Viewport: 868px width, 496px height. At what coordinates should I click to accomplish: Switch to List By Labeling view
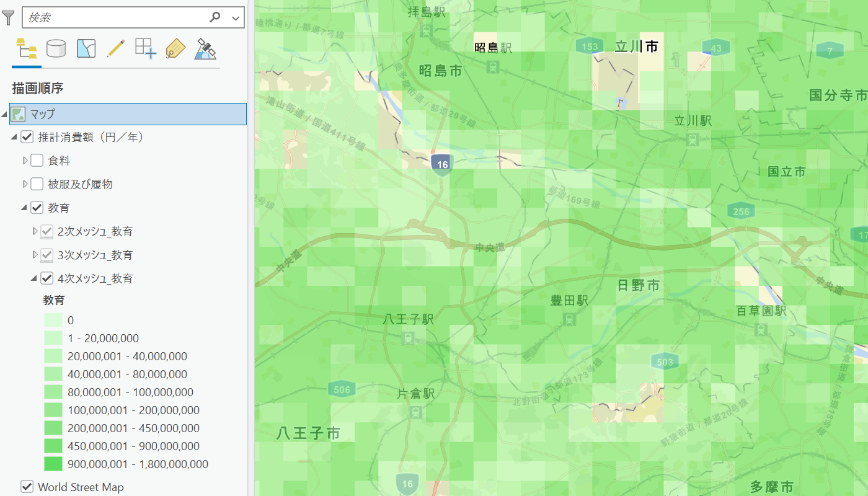175,48
